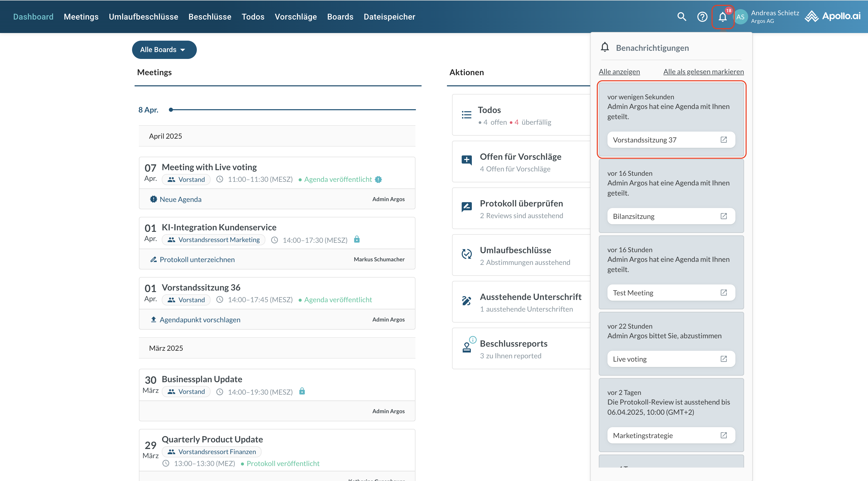
Task: Click Alle als gelesen markieren link
Action: [703, 71]
